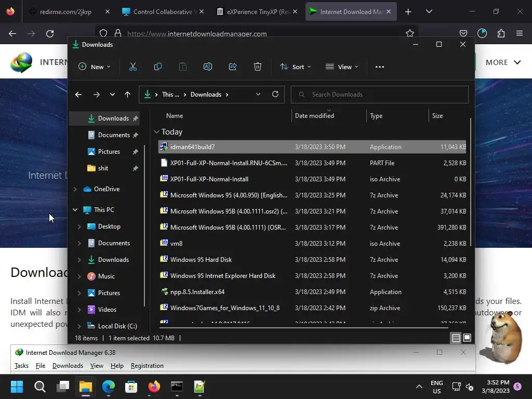This screenshot has width=532, height=399.
Task: Launch Microsoft Edge from taskbar
Action: click(x=109, y=387)
